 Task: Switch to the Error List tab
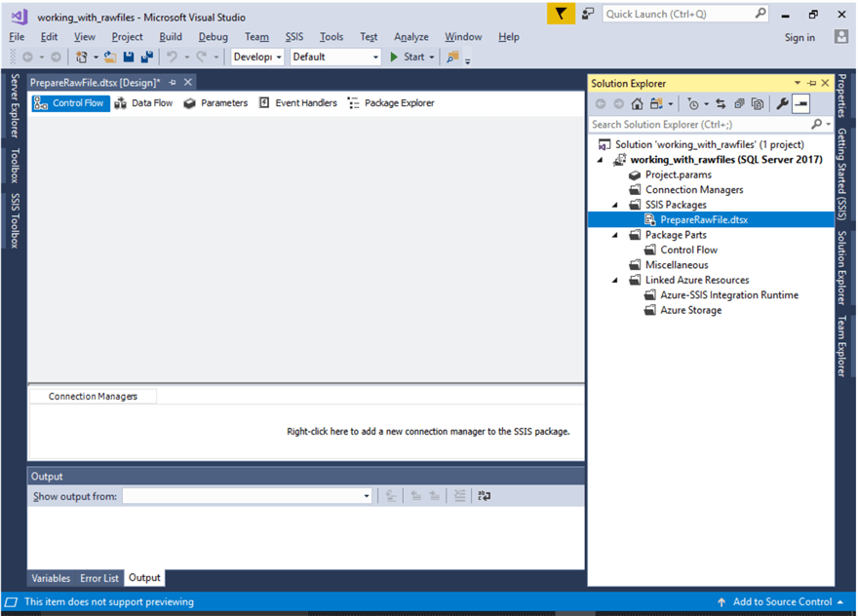(99, 578)
